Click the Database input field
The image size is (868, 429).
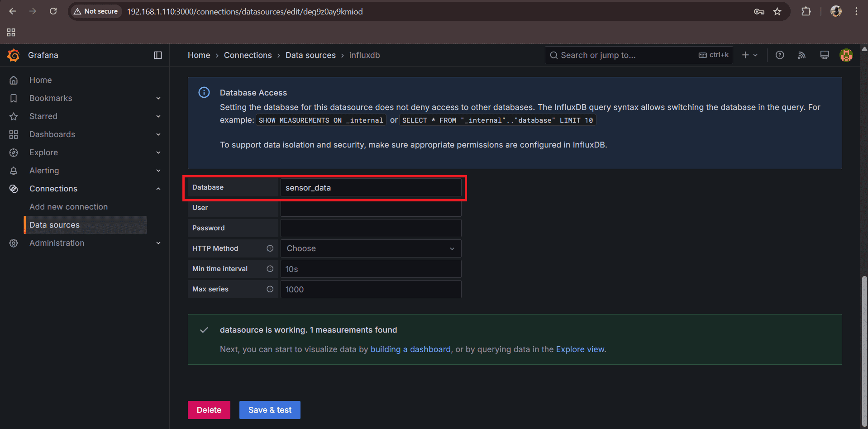pyautogui.click(x=370, y=188)
